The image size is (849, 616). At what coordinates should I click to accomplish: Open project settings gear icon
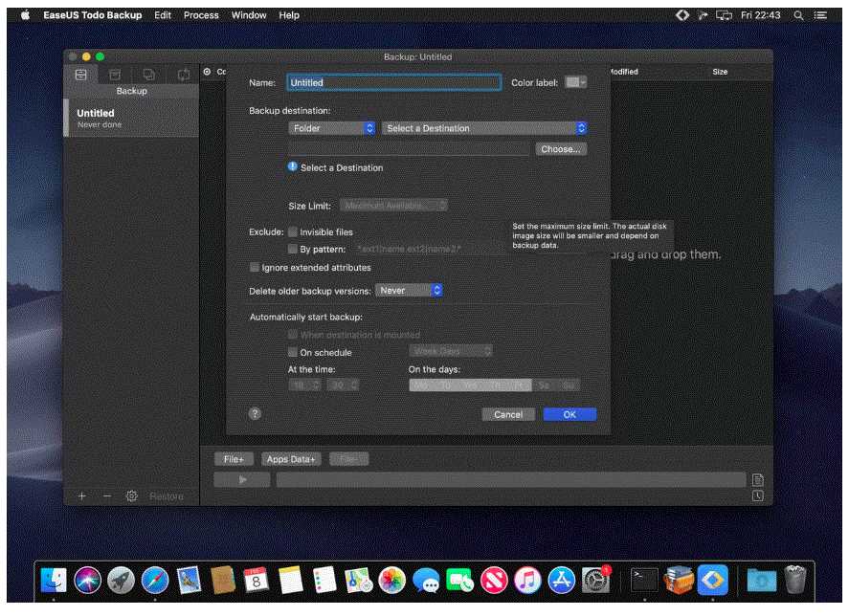point(131,495)
